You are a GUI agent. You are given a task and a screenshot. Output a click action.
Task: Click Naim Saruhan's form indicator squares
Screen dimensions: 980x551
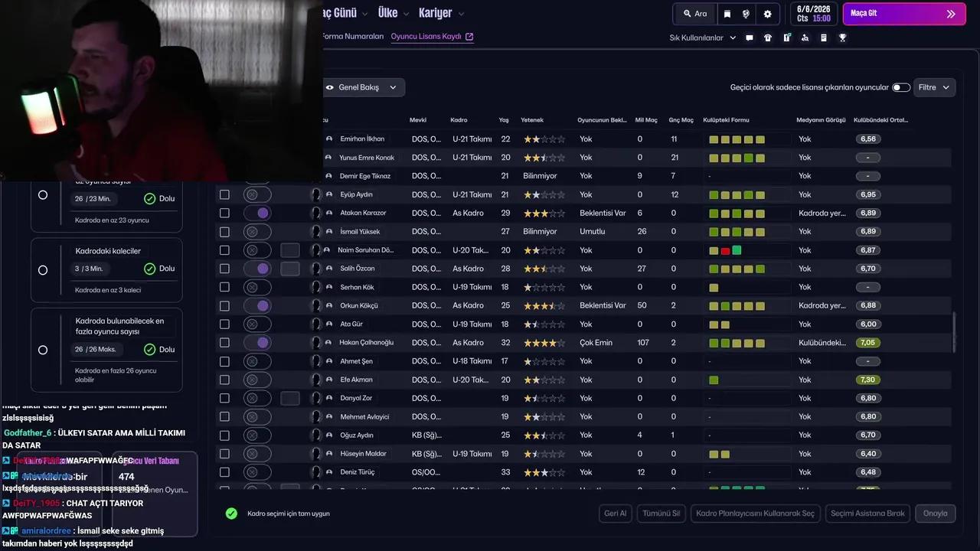coord(725,250)
